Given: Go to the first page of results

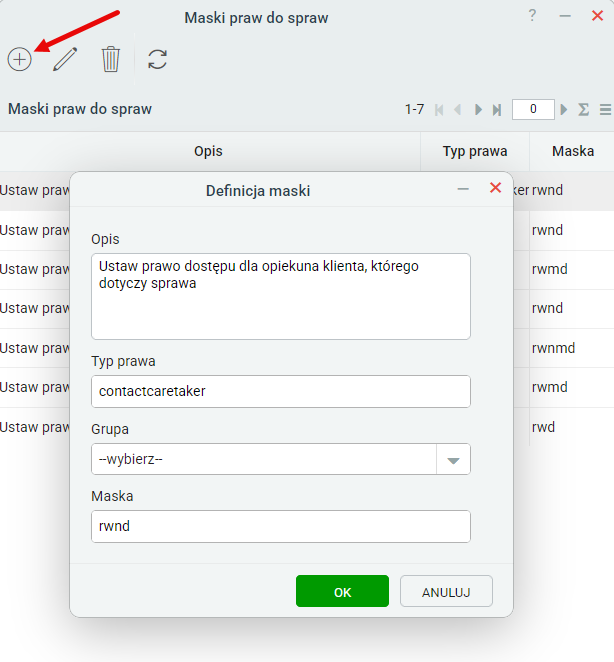Looking at the screenshot, I should (x=439, y=110).
